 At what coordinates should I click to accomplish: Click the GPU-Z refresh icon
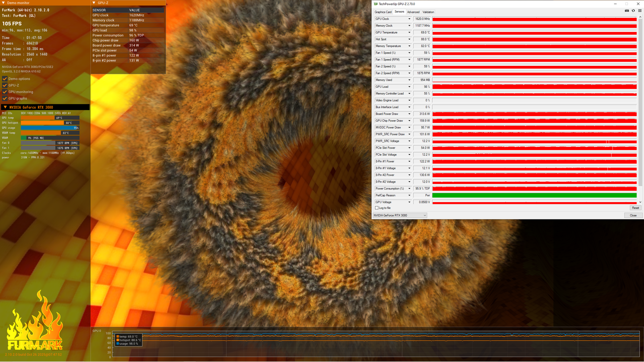[633, 11]
